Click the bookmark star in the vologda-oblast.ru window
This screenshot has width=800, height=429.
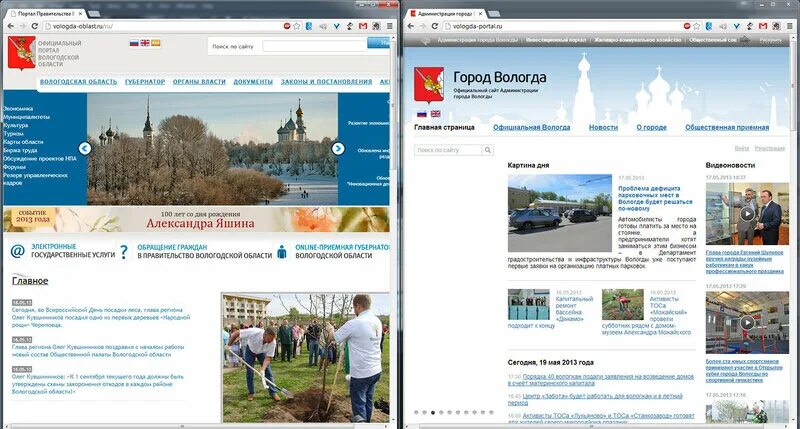tap(297, 26)
